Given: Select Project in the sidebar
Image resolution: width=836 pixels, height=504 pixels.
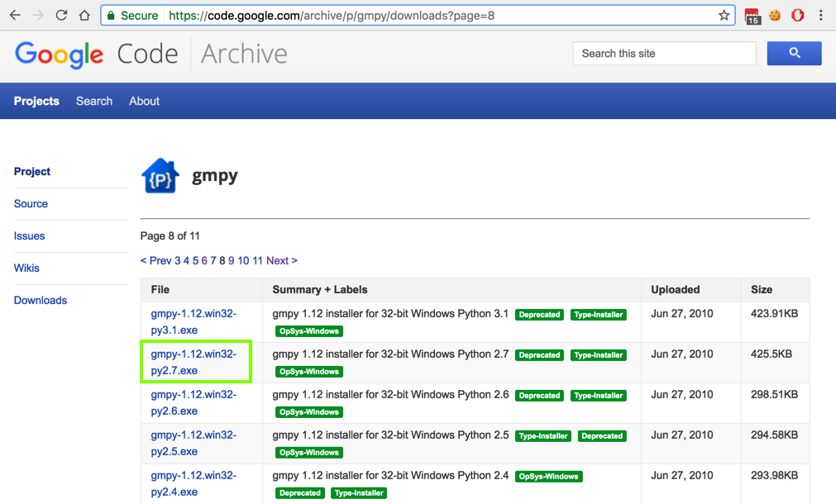Looking at the screenshot, I should pyautogui.click(x=32, y=172).
